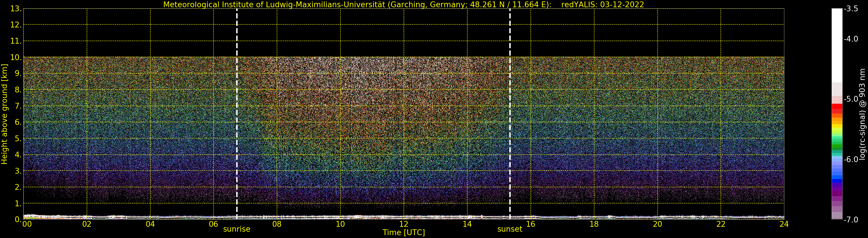Click the 'redYALIS: 03-12-2022' date label
This screenshot has width=868, height=238.
[x=602, y=5]
